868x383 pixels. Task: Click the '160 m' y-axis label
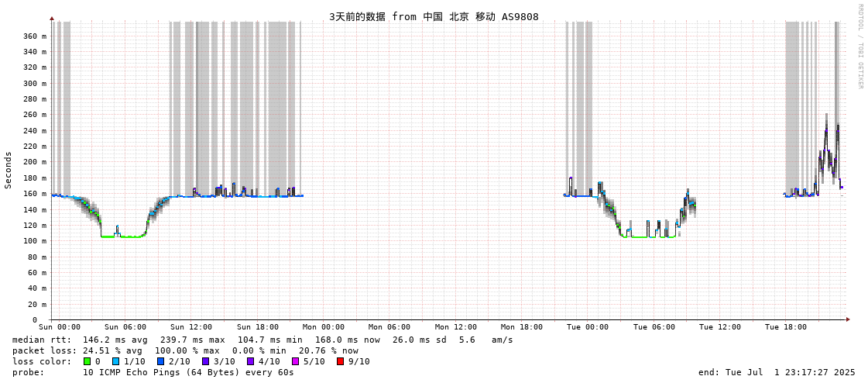pos(35,194)
